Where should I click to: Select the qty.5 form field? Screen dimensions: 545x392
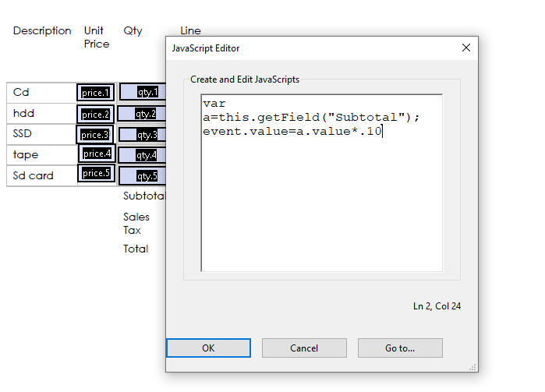click(143, 176)
